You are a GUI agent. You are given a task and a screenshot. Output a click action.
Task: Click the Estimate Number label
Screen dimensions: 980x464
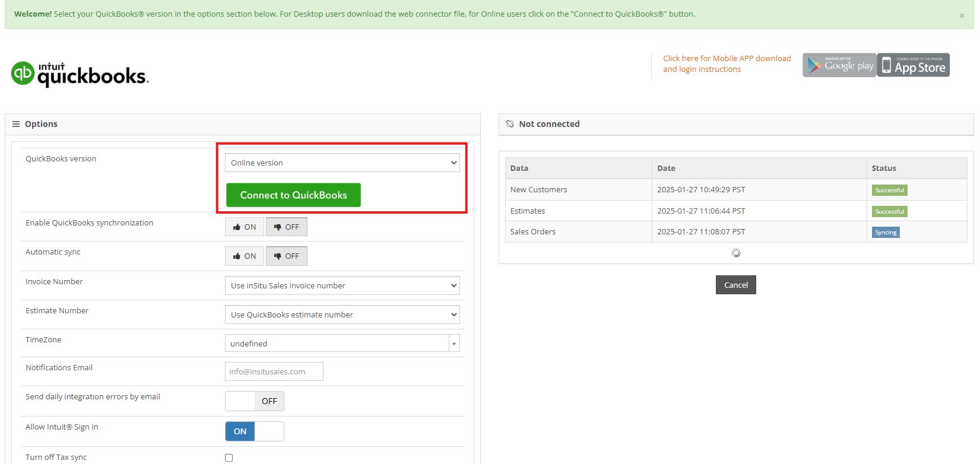57,311
